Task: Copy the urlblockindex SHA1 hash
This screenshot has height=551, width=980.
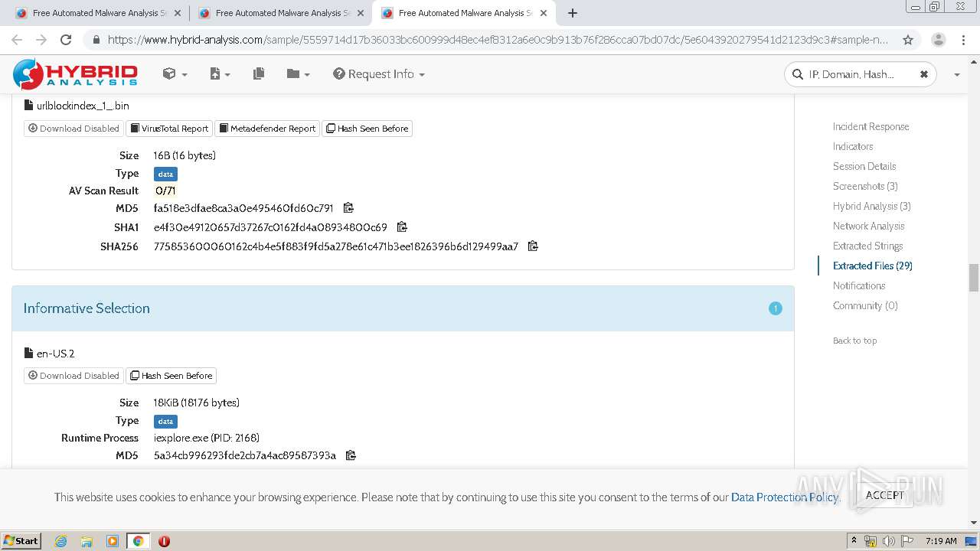Action: coord(402,227)
